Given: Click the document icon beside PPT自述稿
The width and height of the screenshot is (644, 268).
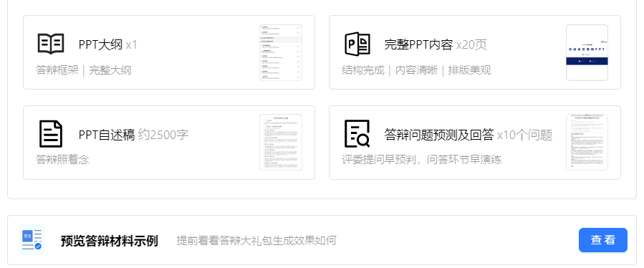Looking at the screenshot, I should click(51, 134).
